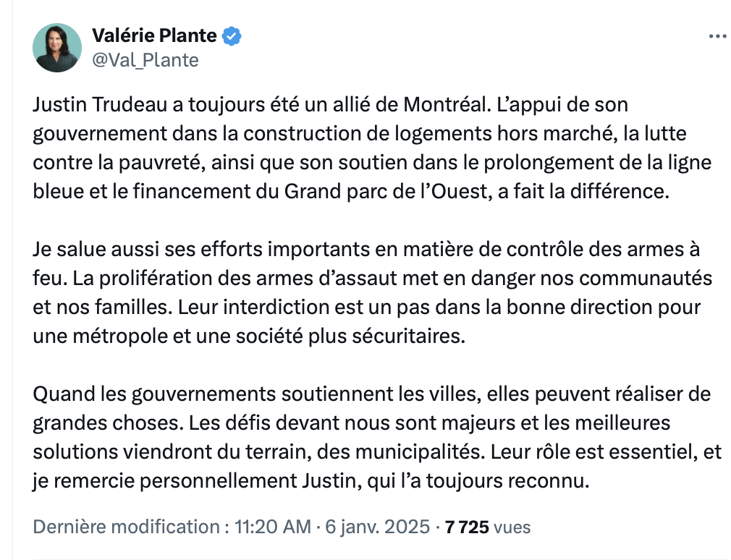This screenshot has width=731, height=560.
Task: Click the word Montréal in first sentence
Action: point(447,105)
